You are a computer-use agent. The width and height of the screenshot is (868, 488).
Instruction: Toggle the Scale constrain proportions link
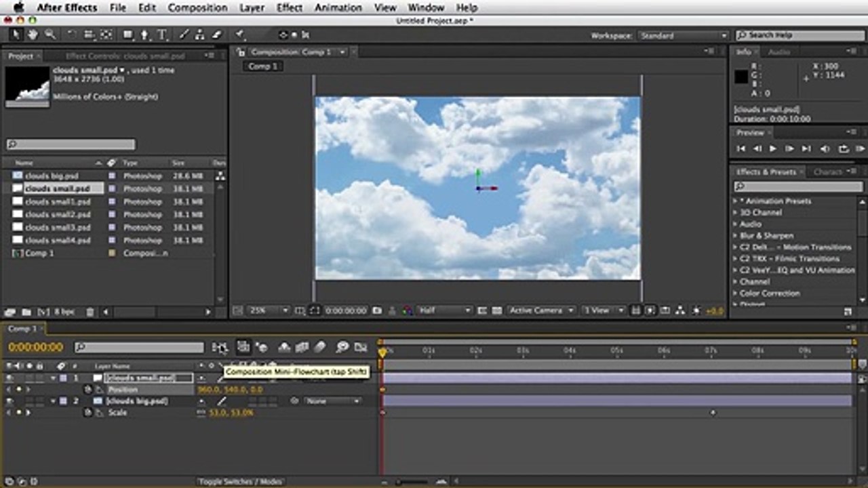tap(201, 413)
